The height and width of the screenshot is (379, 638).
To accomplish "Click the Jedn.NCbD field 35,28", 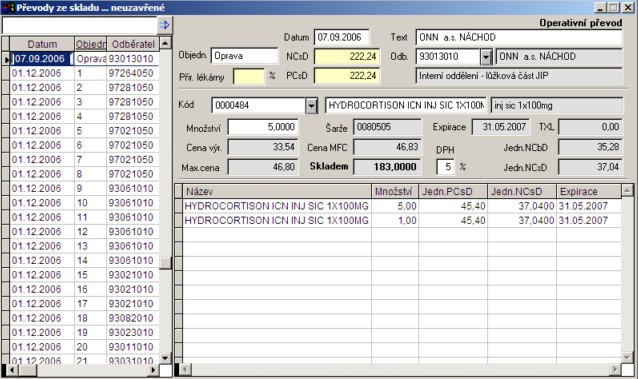I will pyautogui.click(x=590, y=147).
